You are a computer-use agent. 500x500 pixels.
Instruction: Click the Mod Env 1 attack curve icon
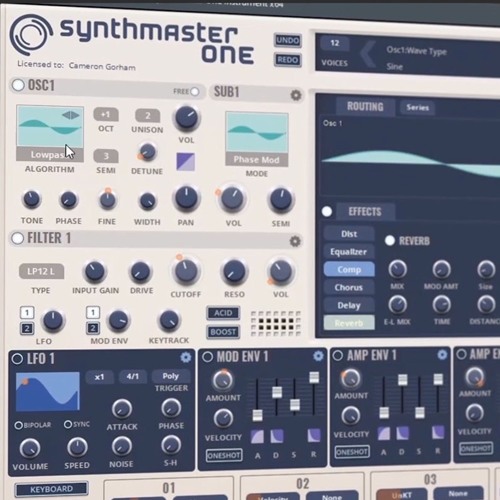[257, 436]
